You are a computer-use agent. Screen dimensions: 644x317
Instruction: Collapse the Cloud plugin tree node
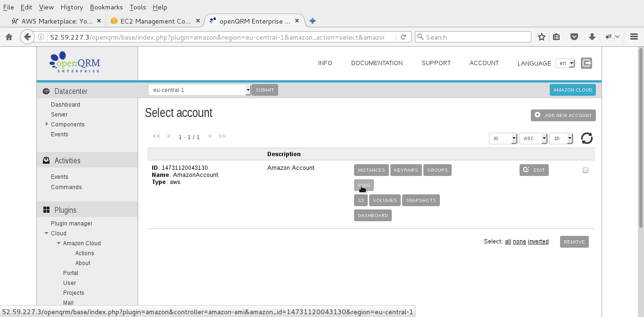pyautogui.click(x=47, y=233)
